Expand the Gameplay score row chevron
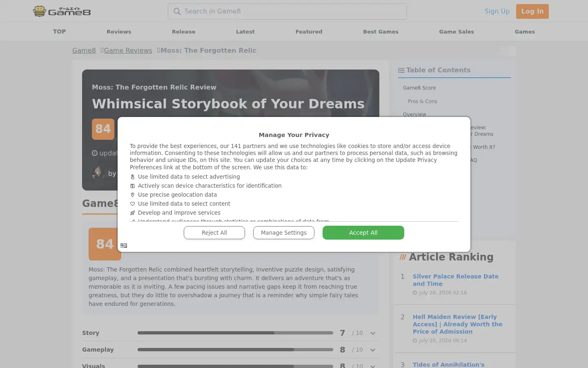The height and width of the screenshot is (368, 588). click(x=373, y=350)
